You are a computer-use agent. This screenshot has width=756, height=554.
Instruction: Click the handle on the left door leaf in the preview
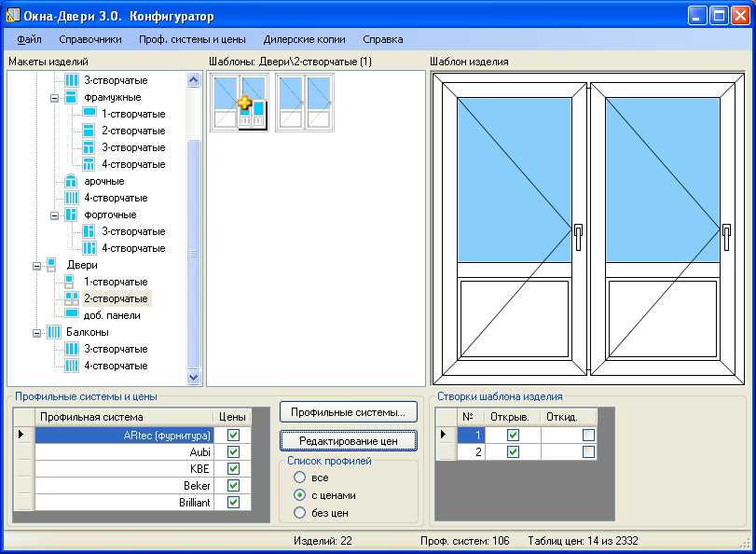[x=579, y=237]
